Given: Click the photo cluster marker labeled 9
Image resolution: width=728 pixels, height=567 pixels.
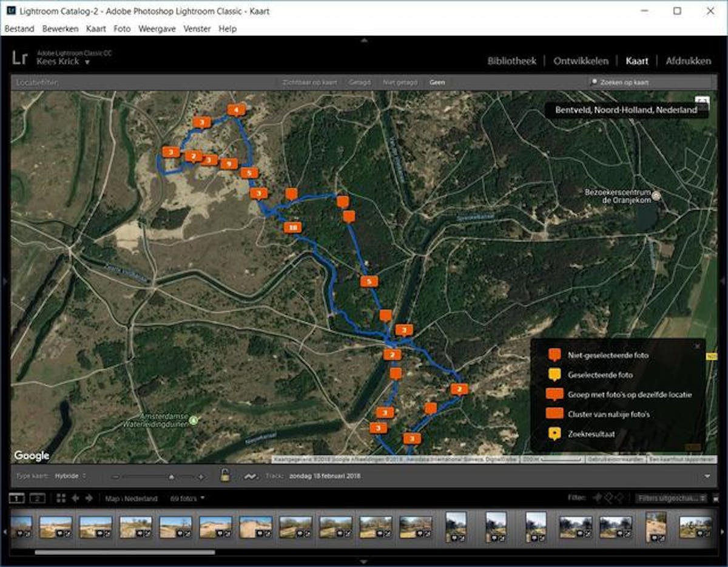Looking at the screenshot, I should [x=228, y=163].
